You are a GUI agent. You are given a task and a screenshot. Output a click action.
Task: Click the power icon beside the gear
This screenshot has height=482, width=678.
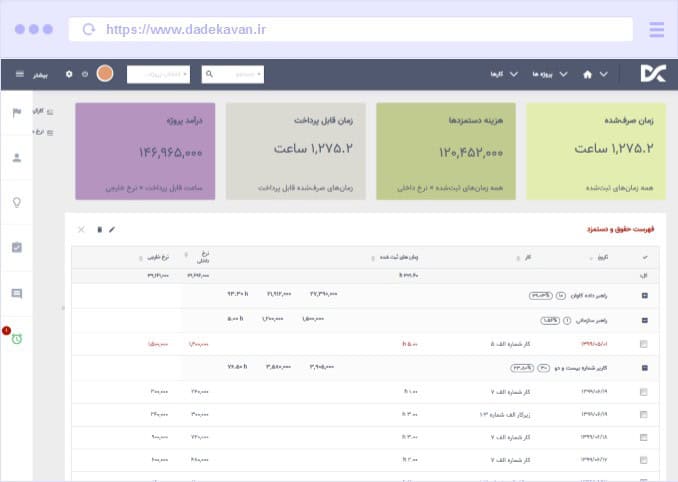point(85,74)
